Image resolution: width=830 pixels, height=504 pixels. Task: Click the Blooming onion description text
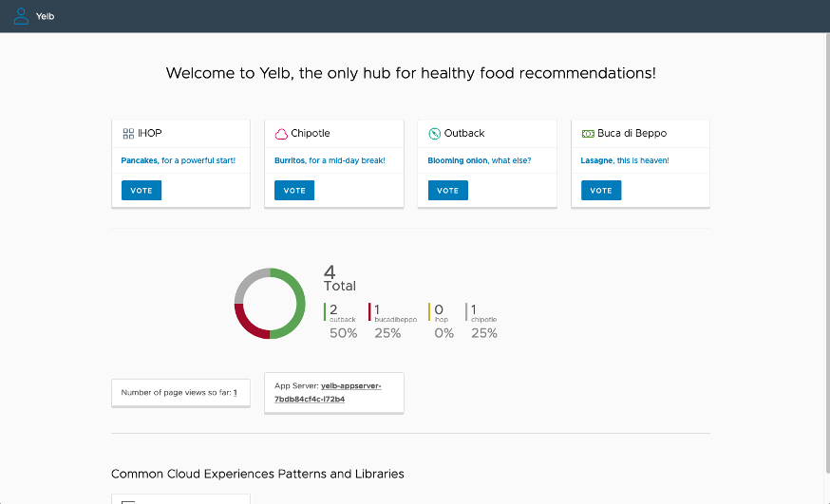[x=479, y=160]
